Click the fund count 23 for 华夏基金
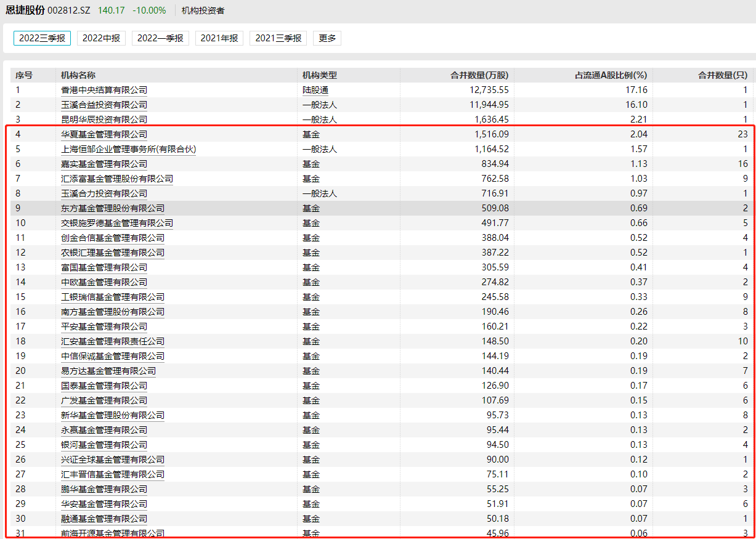Screen dimensions: 756x539 tap(742, 134)
